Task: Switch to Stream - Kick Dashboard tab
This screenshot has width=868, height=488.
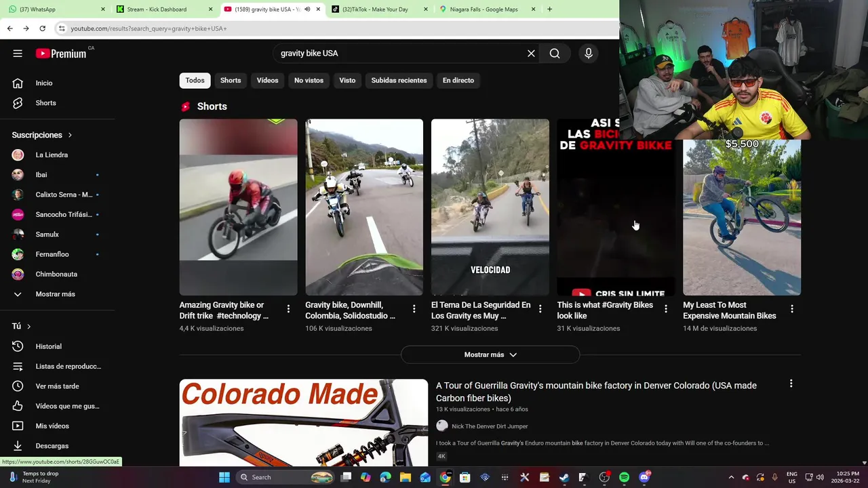Action: click(x=163, y=9)
